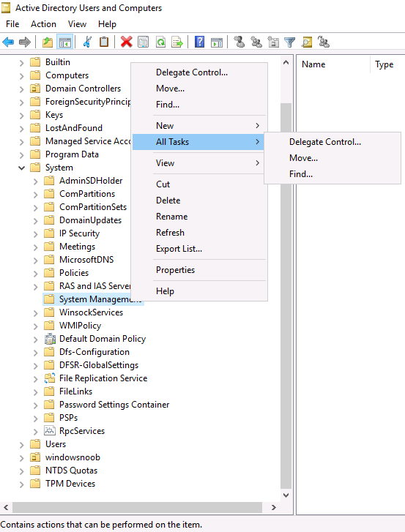This screenshot has width=405, height=532.
Task: Click the horizontal scrollbar left arrow
Action: coord(6,508)
